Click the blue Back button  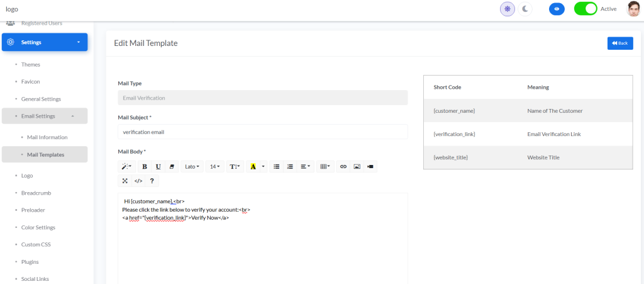pos(619,43)
